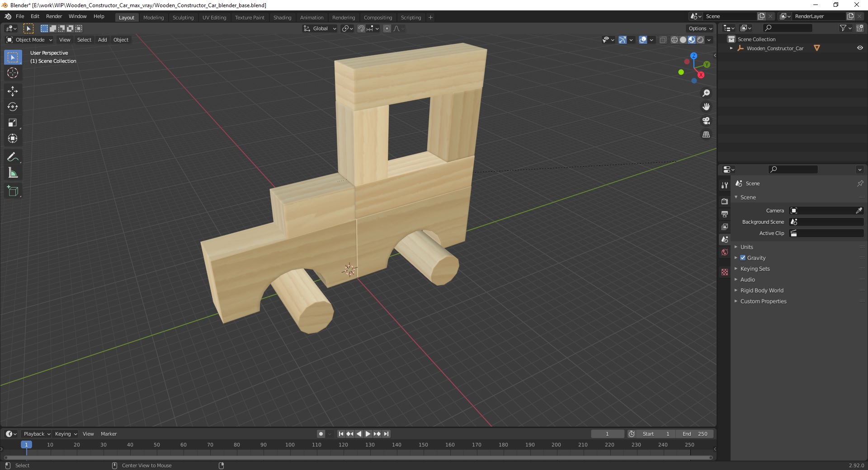Expand the Keying Sets panel
Viewport: 868px width, 470px height.
(755, 268)
